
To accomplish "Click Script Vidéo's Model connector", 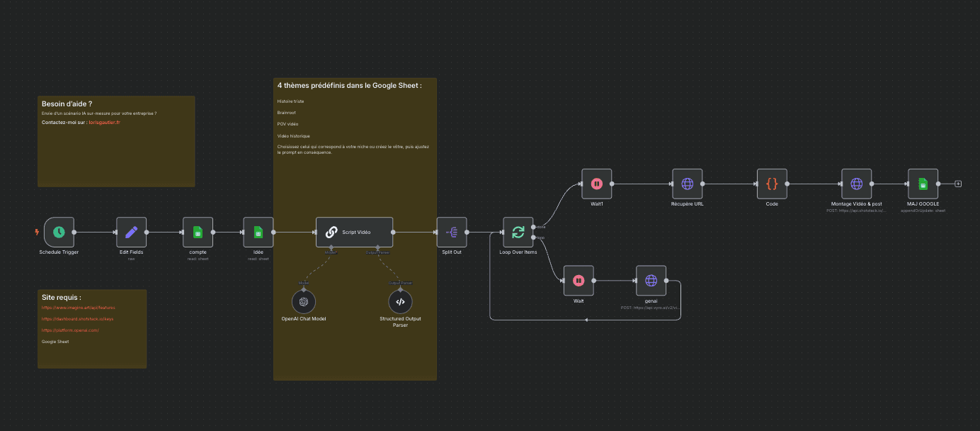I will (331, 247).
